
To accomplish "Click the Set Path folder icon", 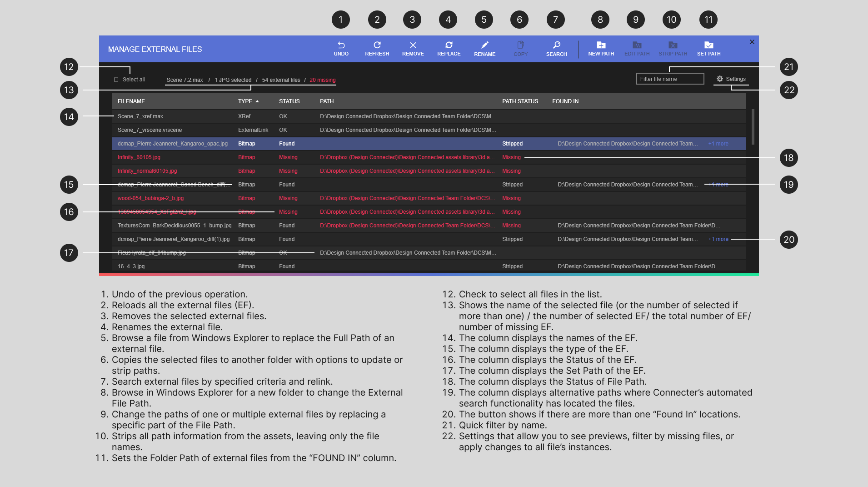I will 708,45.
